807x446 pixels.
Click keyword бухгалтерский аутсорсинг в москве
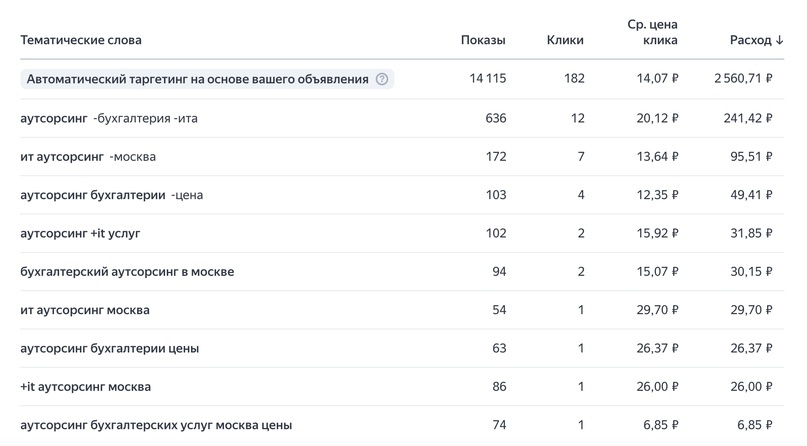click(x=127, y=271)
